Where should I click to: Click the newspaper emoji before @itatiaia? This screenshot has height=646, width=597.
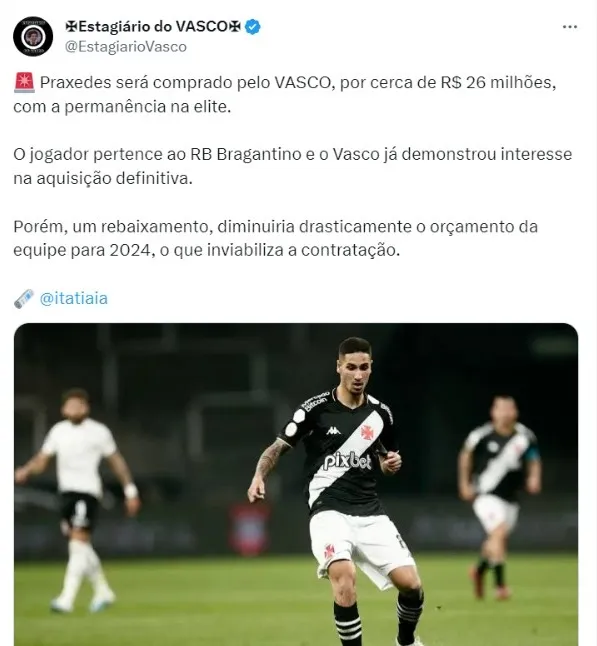pyautogui.click(x=24, y=299)
